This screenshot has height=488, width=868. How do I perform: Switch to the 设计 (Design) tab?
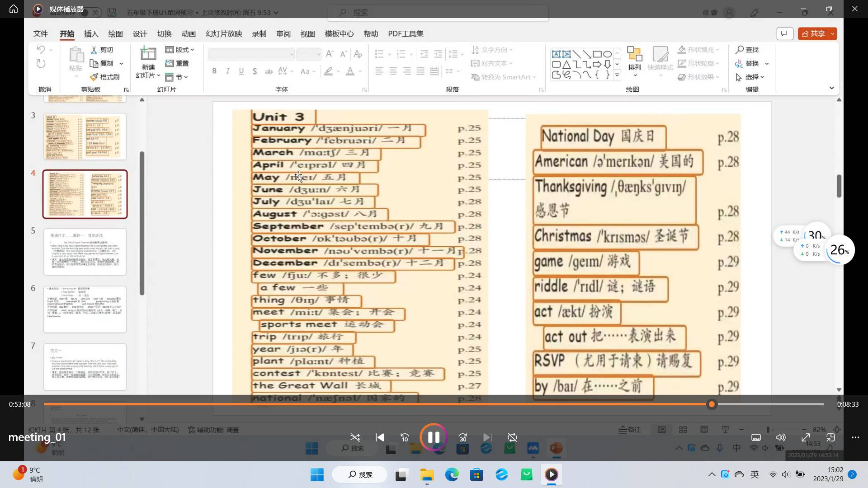tap(140, 34)
